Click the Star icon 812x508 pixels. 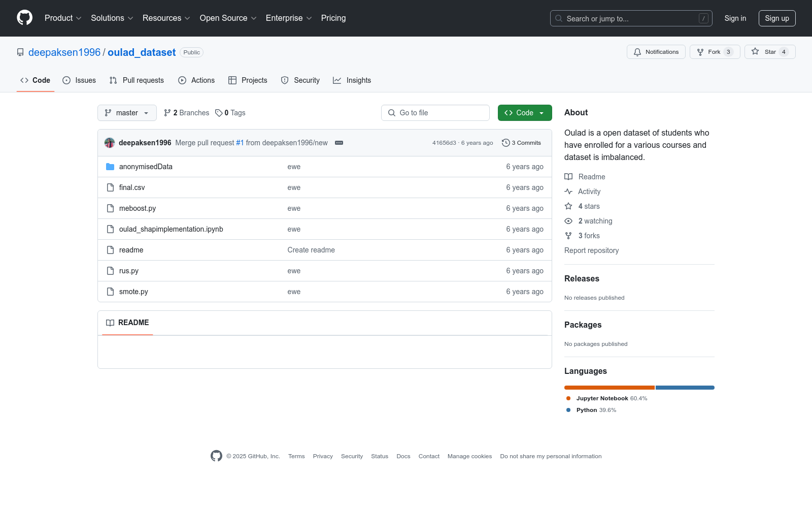point(755,52)
